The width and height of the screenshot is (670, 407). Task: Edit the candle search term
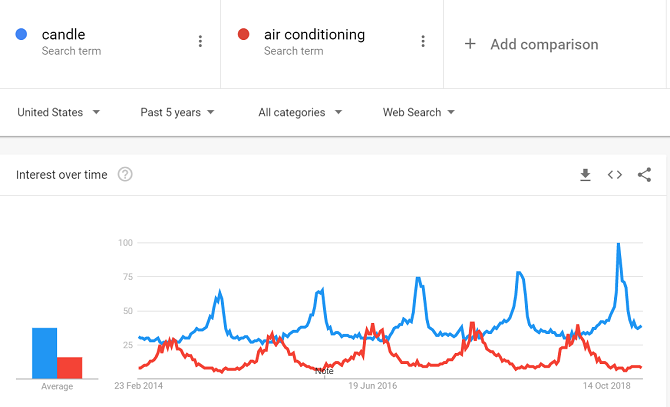[x=63, y=34]
